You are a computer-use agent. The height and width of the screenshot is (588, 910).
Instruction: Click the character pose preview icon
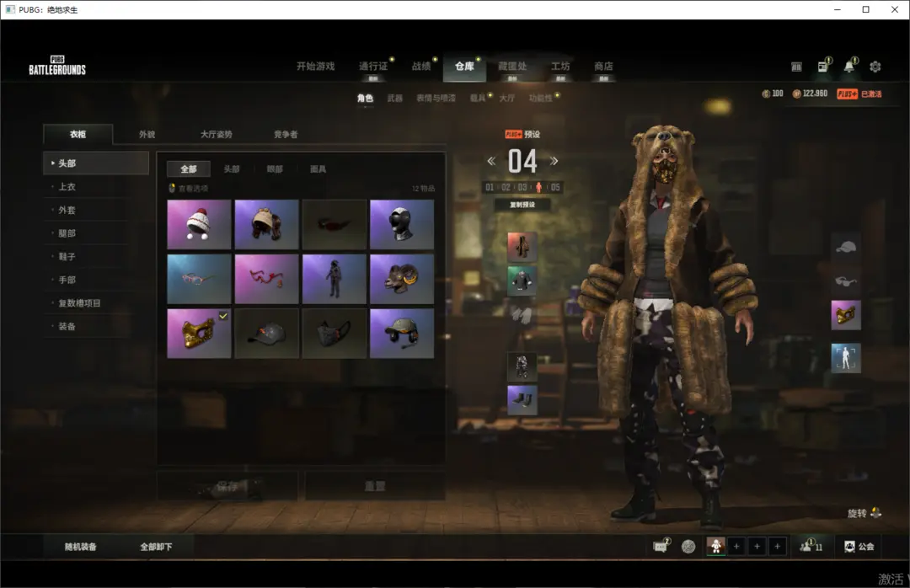pyautogui.click(x=846, y=358)
